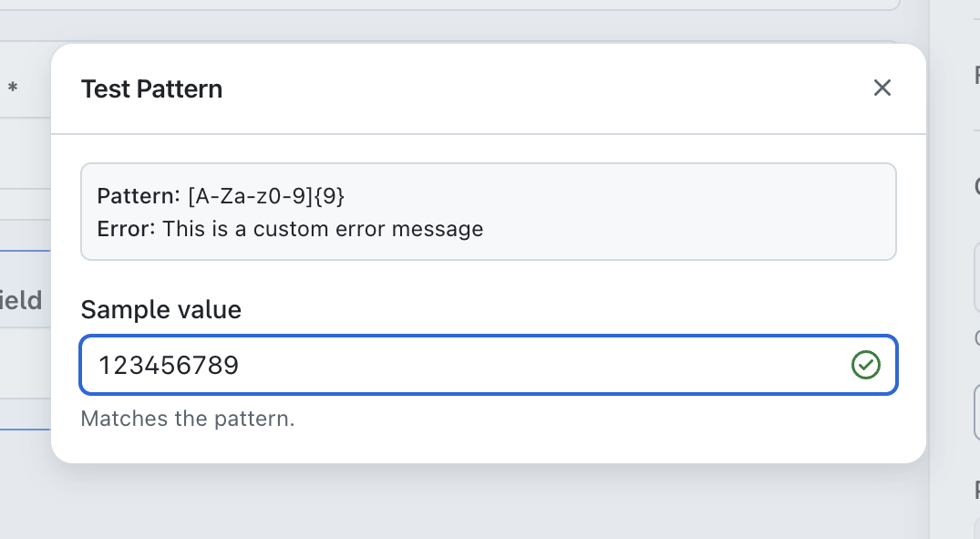Viewport: 980px width, 539px height.
Task: Click the "Pattern:" label text
Action: click(x=139, y=195)
